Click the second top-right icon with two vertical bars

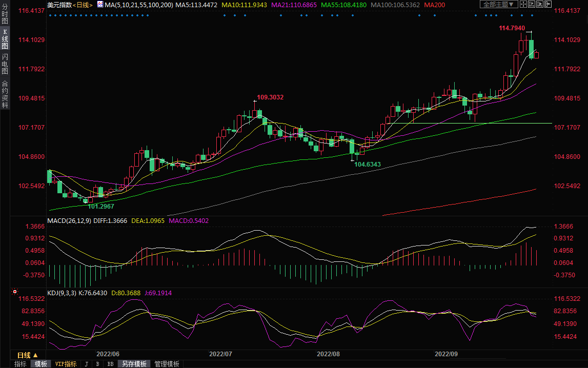(x=532, y=4)
